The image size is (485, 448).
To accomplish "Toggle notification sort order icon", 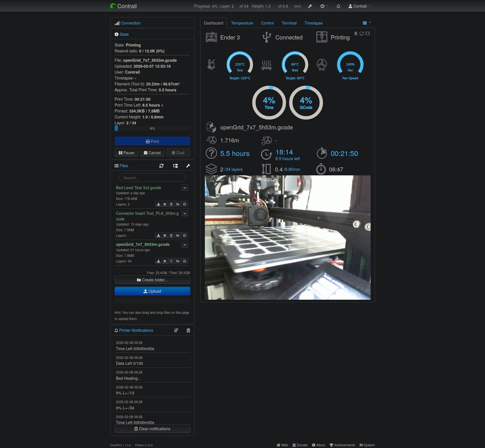I will point(176,330).
